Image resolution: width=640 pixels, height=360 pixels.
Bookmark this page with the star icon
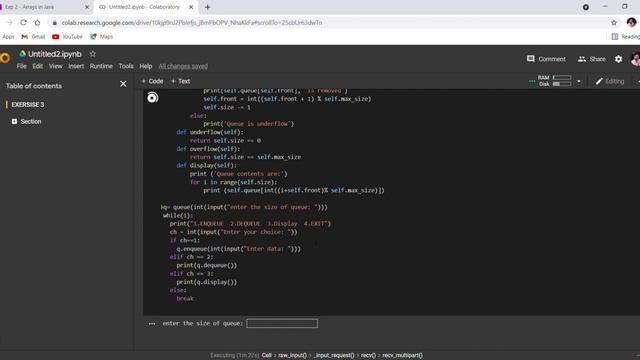(614, 22)
